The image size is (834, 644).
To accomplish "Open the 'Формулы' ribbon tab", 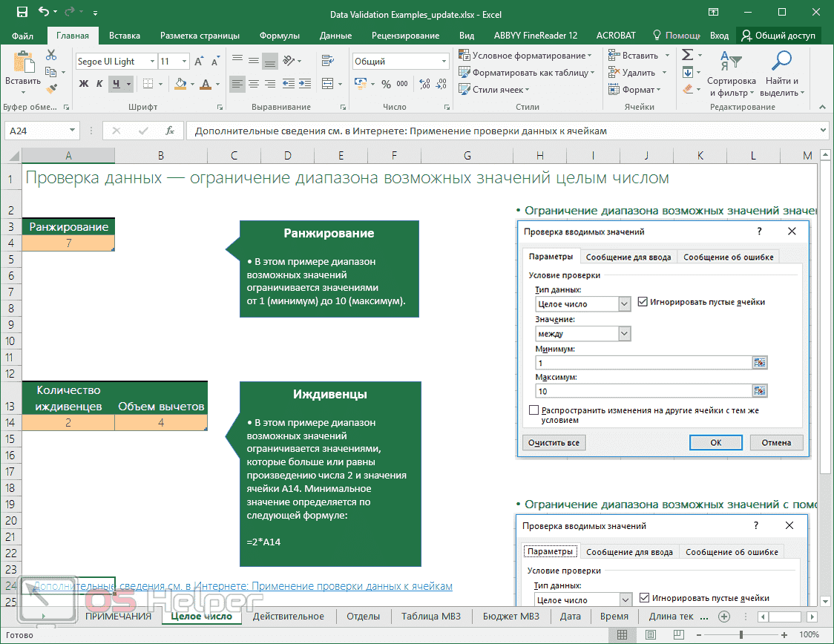I will pyautogui.click(x=279, y=36).
